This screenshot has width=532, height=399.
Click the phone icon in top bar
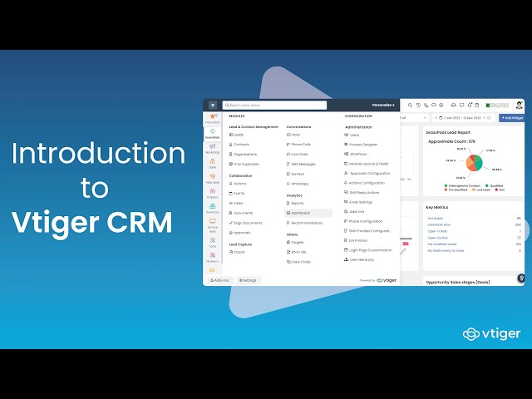[426, 106]
